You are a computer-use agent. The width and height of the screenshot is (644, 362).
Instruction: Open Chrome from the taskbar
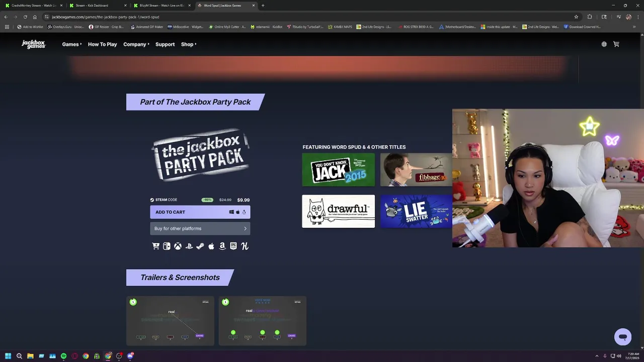tap(86, 356)
